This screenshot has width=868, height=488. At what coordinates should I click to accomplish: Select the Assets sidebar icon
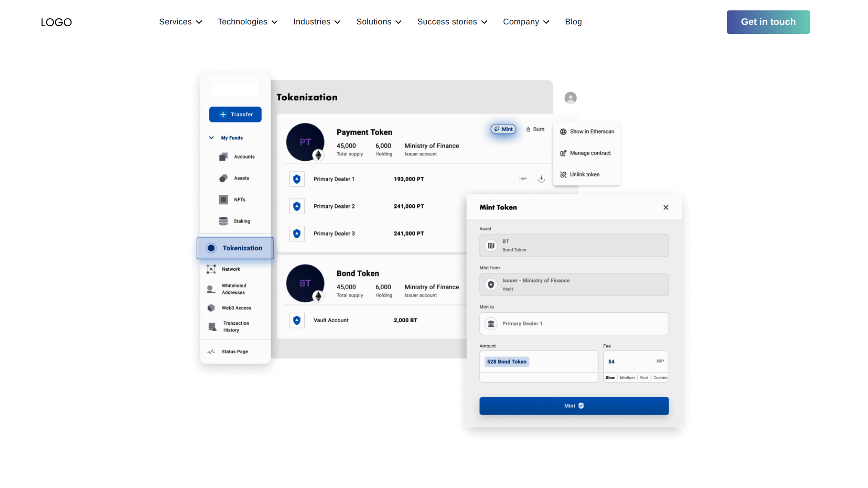(223, 178)
